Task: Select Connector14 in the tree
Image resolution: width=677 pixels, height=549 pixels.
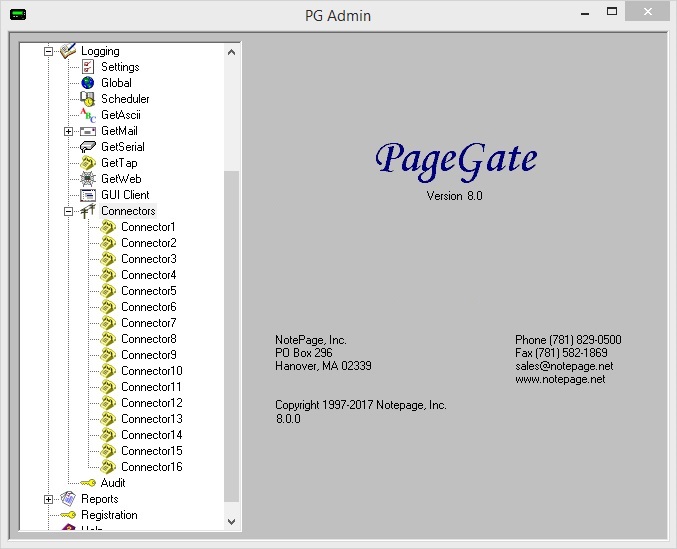Action: [x=152, y=435]
